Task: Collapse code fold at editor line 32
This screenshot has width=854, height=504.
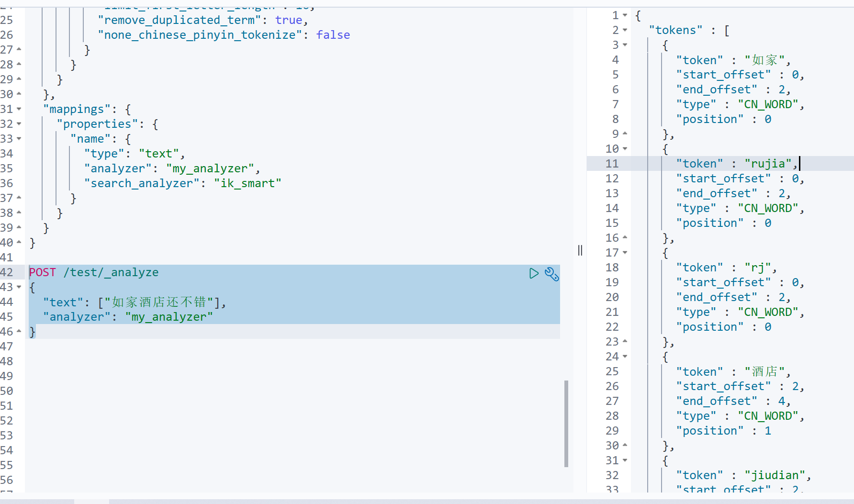Action: click(x=19, y=124)
